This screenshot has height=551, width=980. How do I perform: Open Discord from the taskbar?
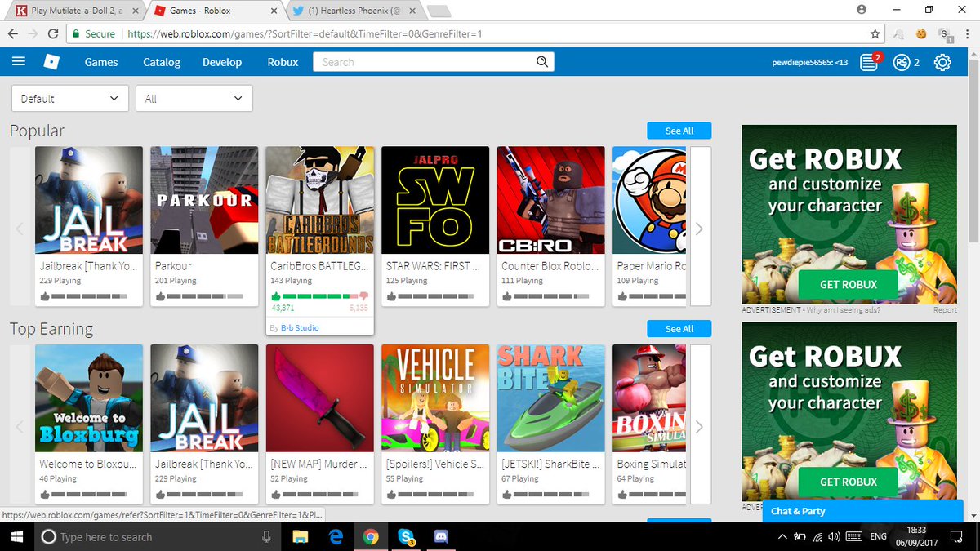click(x=441, y=536)
